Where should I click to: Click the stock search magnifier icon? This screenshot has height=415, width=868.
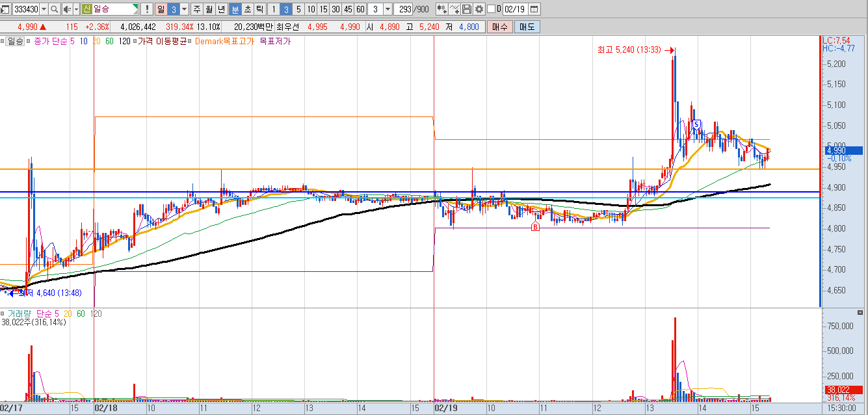point(55,9)
